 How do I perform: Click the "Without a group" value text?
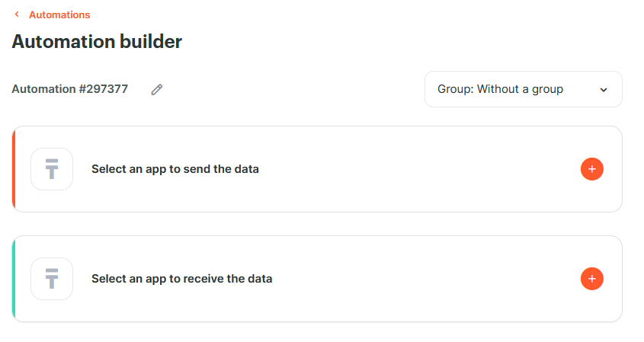coord(520,89)
